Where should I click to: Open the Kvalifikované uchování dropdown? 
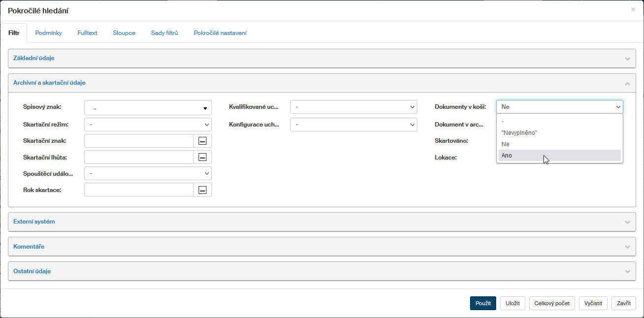(x=353, y=107)
